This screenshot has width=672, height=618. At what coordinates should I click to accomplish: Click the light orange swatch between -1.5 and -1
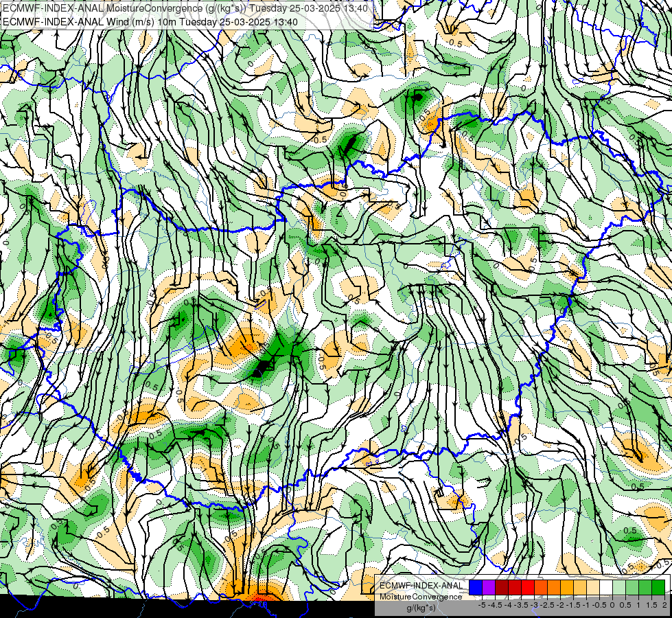click(580, 587)
